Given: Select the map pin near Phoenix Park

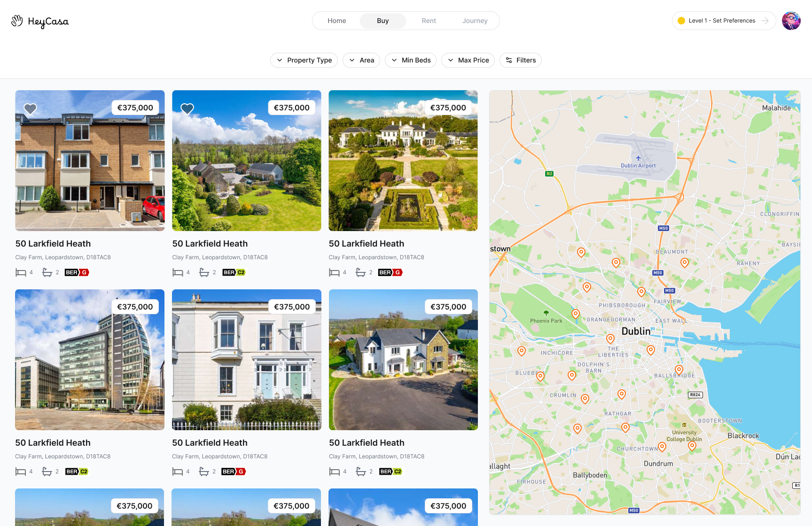Looking at the screenshot, I should (x=576, y=314).
